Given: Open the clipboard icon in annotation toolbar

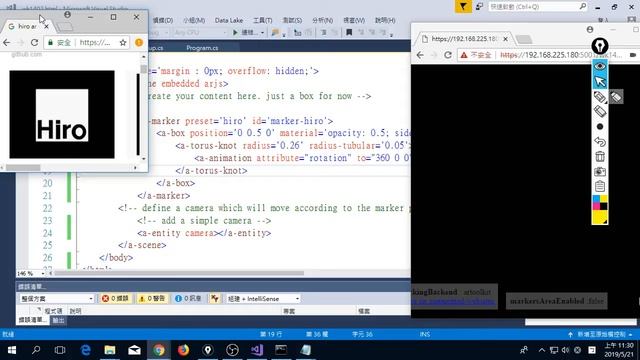Looking at the screenshot, I should [x=600, y=186].
